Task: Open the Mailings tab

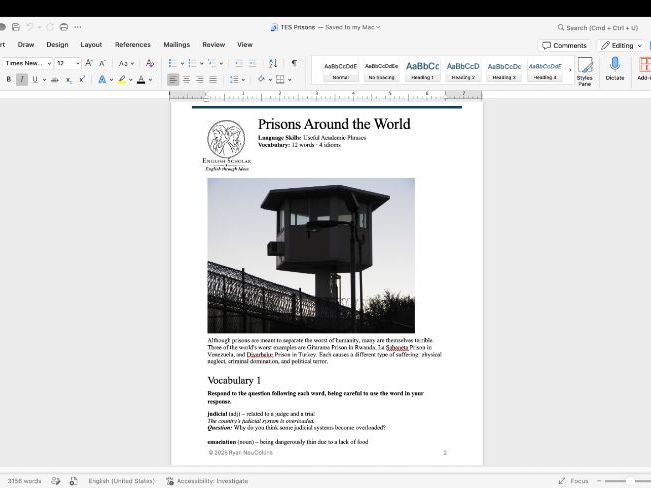Action: pos(176,44)
